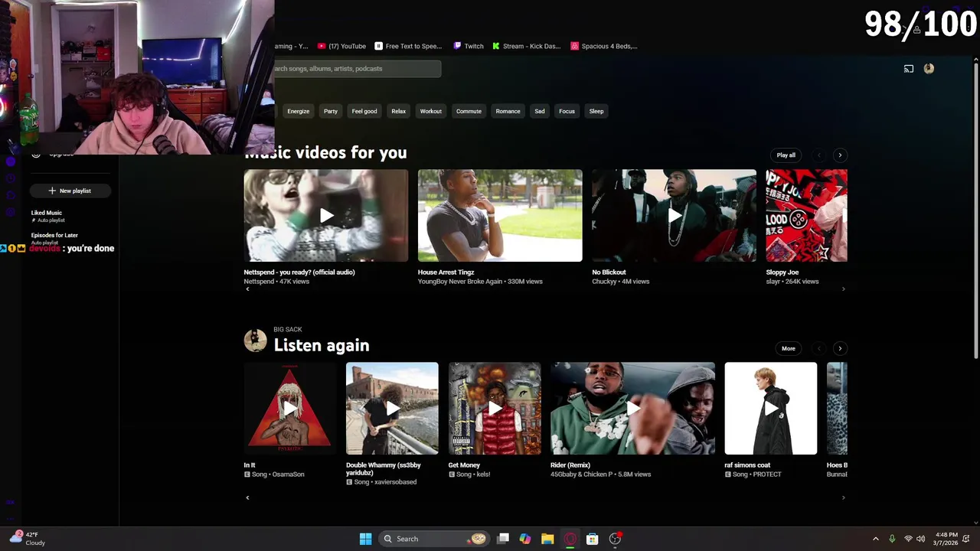Click the More button for Listen again
This screenshot has width=980, height=551.
pyautogui.click(x=789, y=349)
